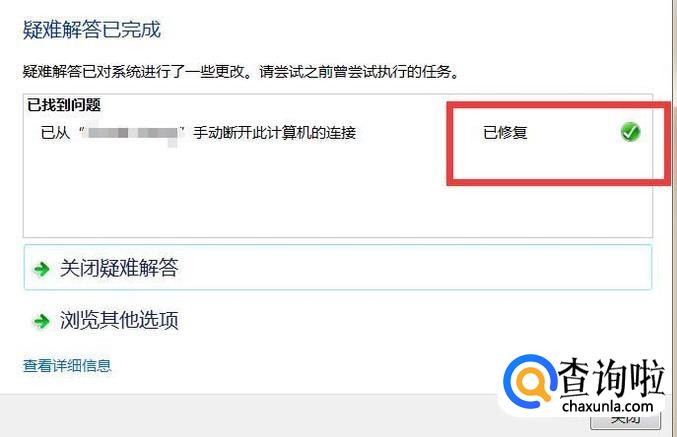Click the 疑难解答已完成 title
Image resolution: width=677 pixels, height=437 pixels.
(x=92, y=30)
